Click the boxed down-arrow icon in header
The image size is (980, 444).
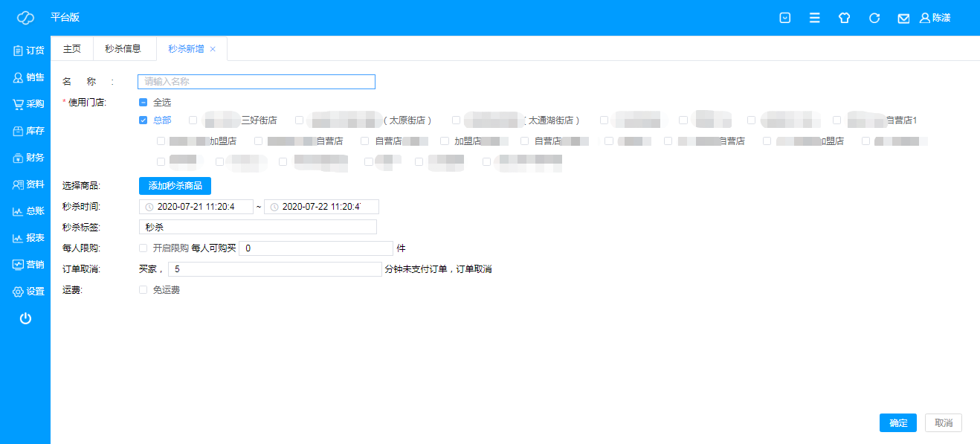point(784,18)
